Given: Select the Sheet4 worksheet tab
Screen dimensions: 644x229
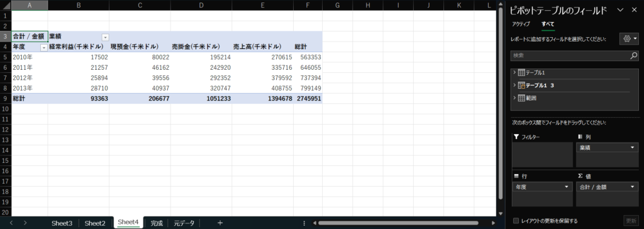Looking at the screenshot, I should (x=128, y=223).
